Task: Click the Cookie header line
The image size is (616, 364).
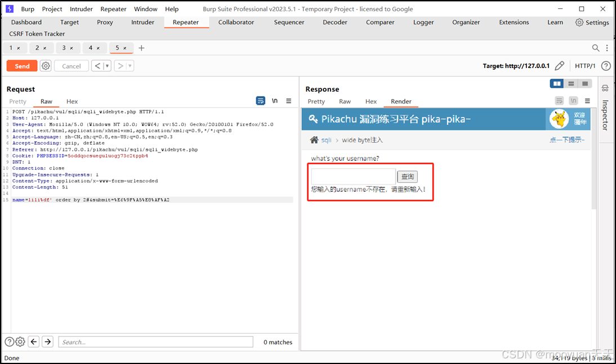Action: click(80, 156)
